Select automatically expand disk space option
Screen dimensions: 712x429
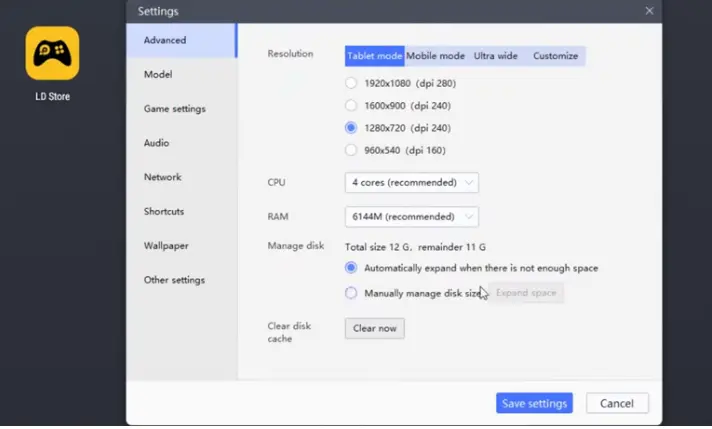point(351,268)
